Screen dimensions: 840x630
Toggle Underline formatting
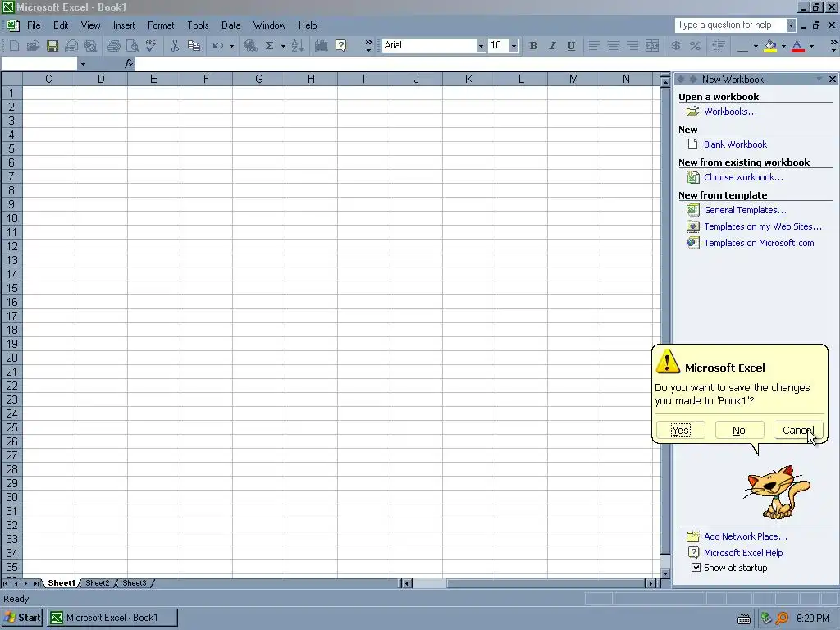[571, 46]
